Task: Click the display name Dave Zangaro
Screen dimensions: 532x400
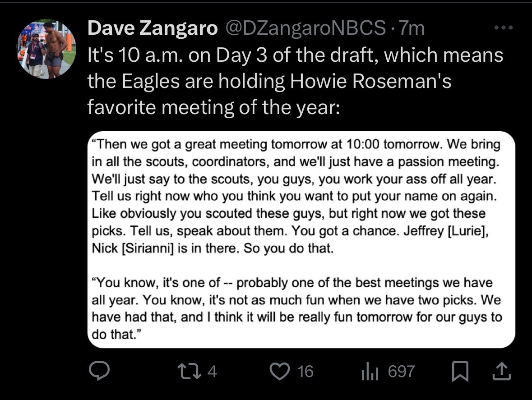Action: point(152,28)
